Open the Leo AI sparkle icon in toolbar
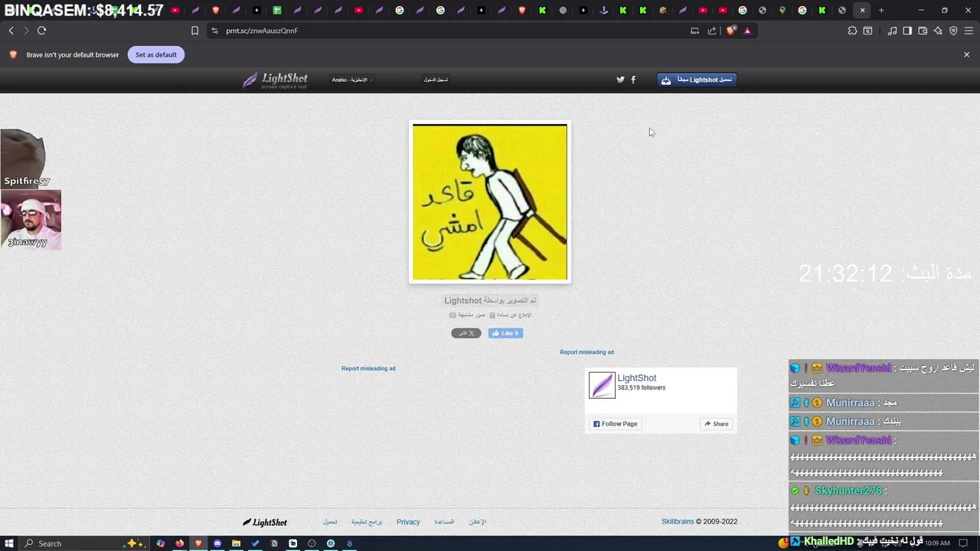This screenshot has width=980, height=551. pyautogui.click(x=938, y=31)
